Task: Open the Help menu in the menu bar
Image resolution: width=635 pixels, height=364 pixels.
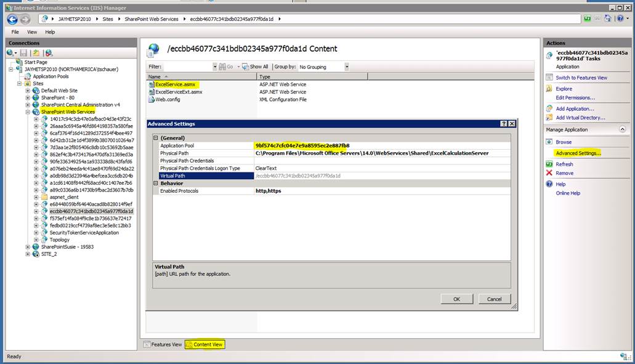Action: click(50, 32)
